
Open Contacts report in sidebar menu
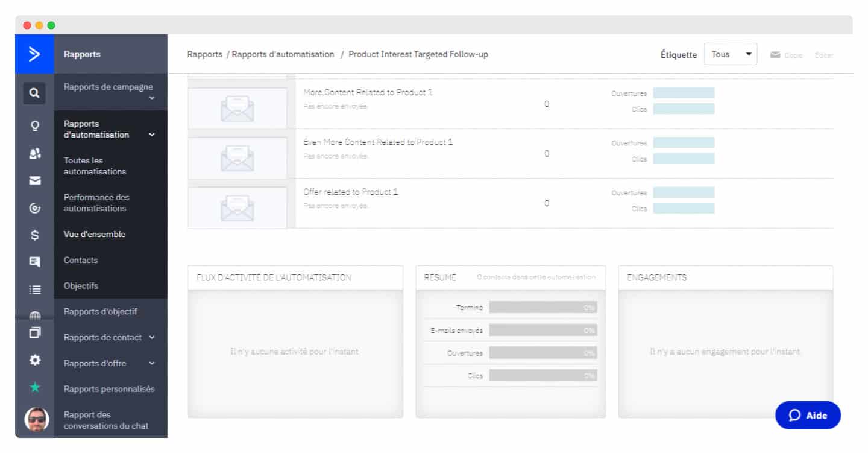[x=81, y=260]
